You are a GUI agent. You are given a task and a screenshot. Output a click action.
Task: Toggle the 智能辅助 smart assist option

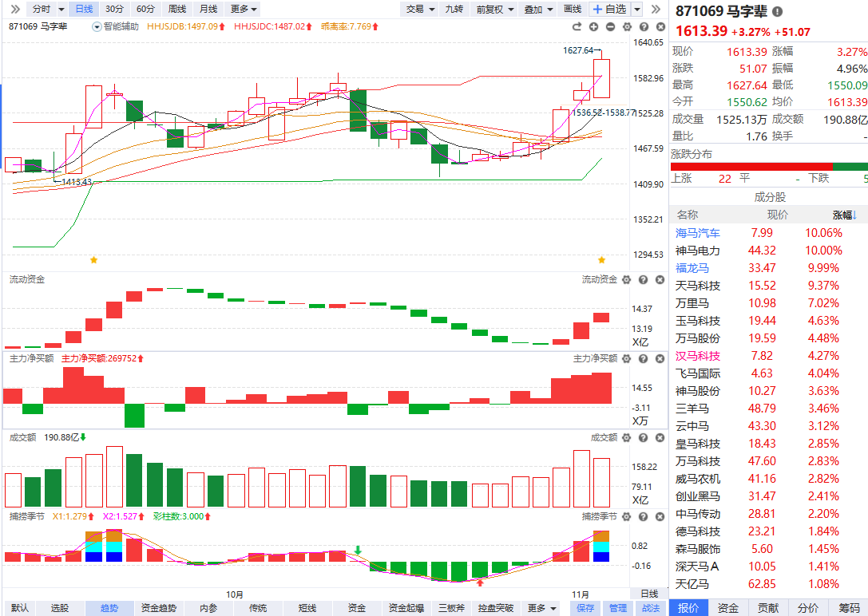pyautogui.click(x=116, y=26)
